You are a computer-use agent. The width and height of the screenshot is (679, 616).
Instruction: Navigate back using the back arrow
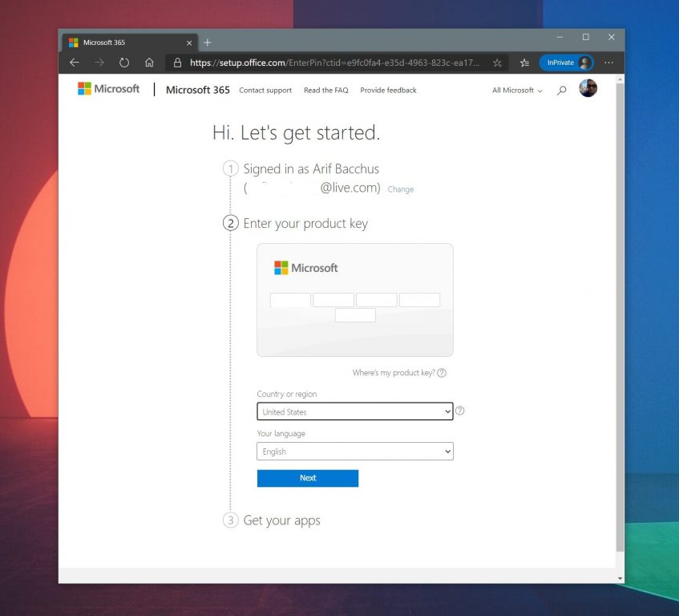pos(74,62)
